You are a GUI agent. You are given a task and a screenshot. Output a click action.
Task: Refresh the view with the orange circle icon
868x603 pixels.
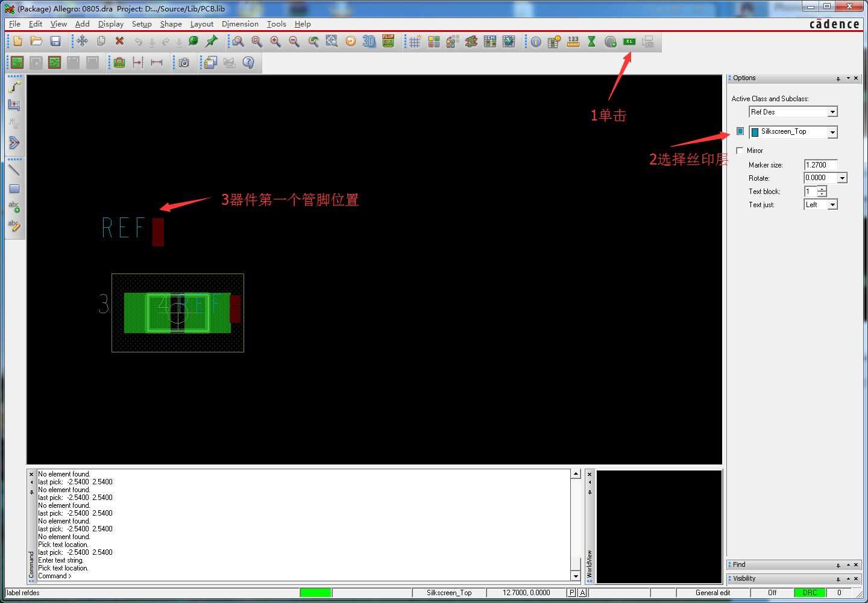tap(350, 42)
